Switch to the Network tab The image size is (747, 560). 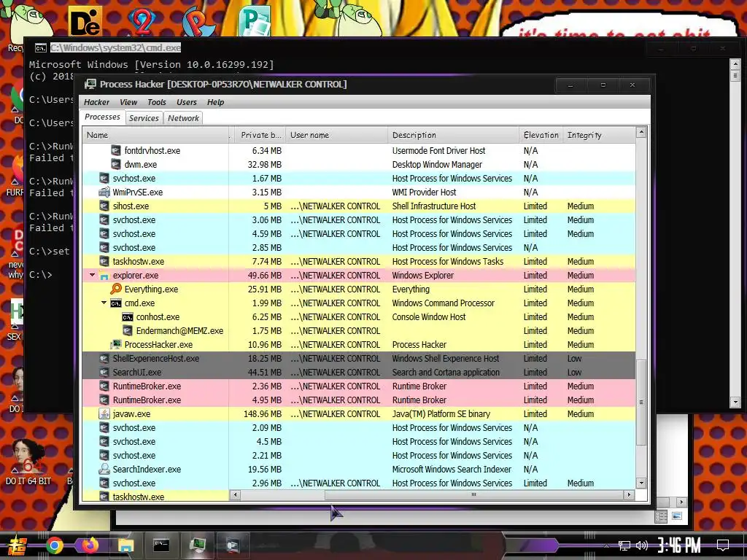tap(183, 118)
